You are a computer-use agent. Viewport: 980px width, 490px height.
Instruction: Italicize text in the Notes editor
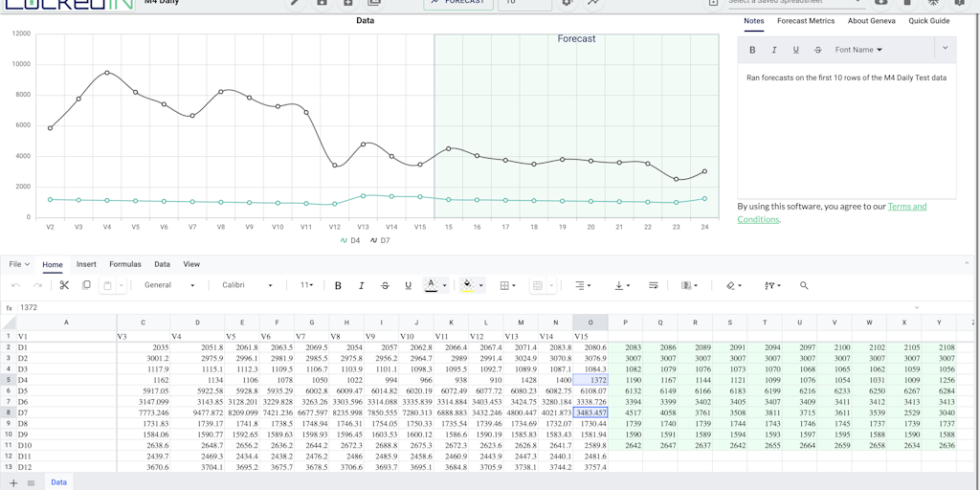[x=774, y=50]
